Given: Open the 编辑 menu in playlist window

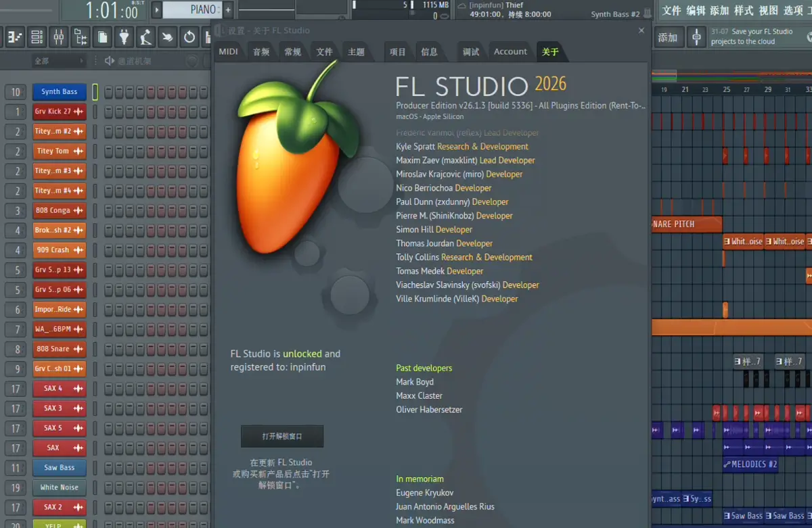Looking at the screenshot, I should point(696,10).
